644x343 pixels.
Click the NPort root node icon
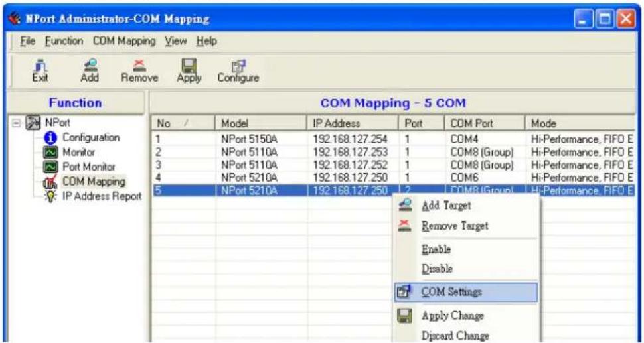coord(33,122)
